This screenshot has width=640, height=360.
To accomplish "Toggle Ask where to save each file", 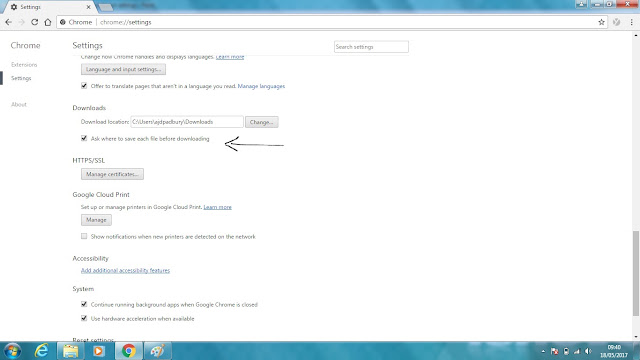I will 84,138.
